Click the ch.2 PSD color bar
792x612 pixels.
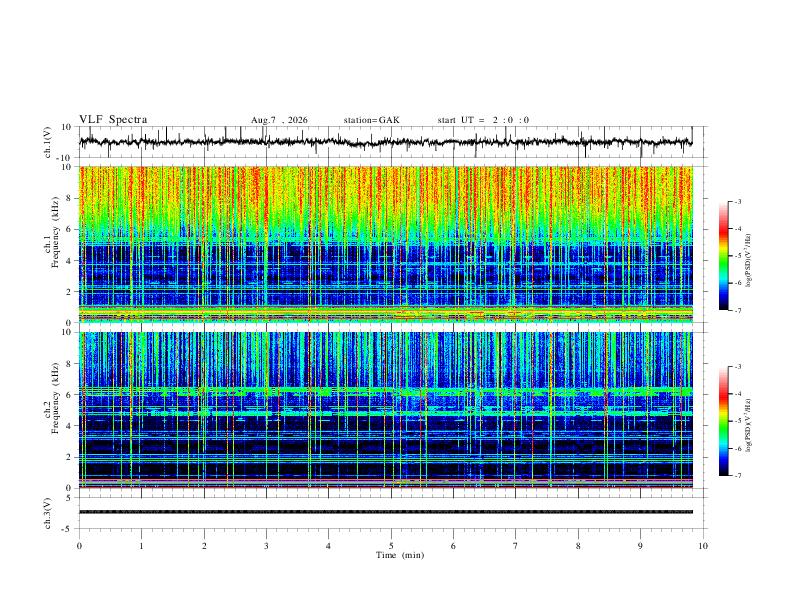click(x=723, y=421)
